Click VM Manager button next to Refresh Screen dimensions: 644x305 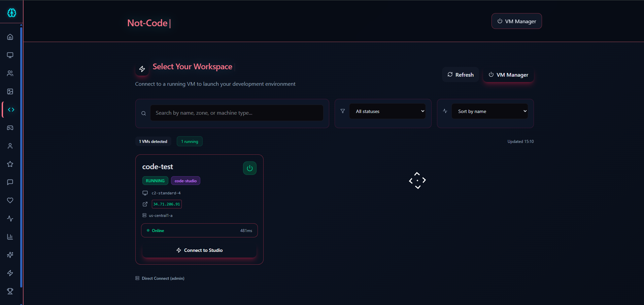pyautogui.click(x=508, y=75)
